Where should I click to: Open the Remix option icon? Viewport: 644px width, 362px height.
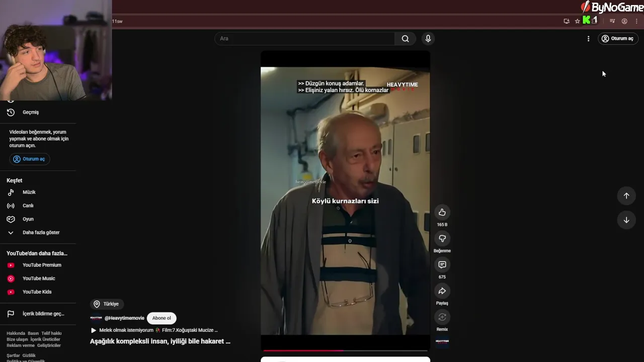click(442, 317)
